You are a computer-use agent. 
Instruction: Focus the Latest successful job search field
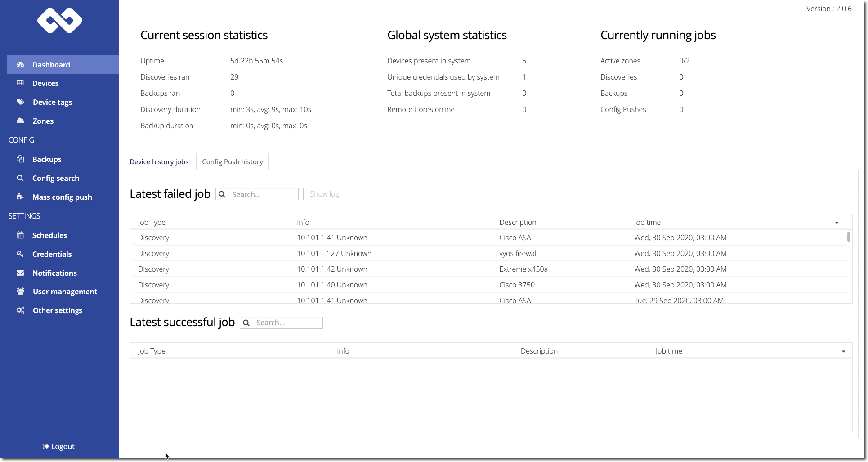click(287, 323)
